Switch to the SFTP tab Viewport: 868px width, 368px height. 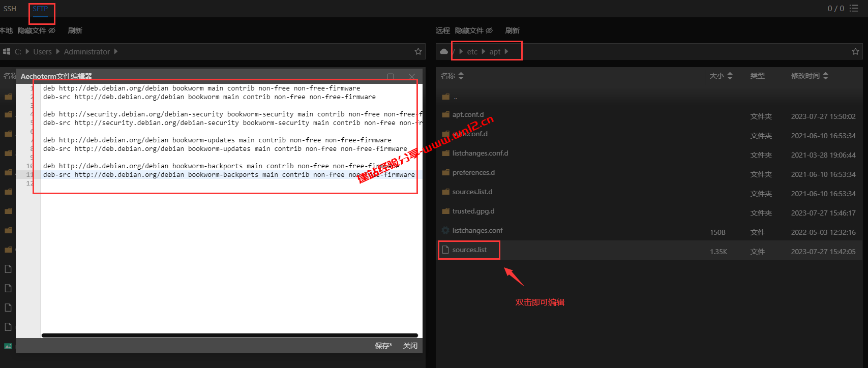pyautogui.click(x=40, y=9)
